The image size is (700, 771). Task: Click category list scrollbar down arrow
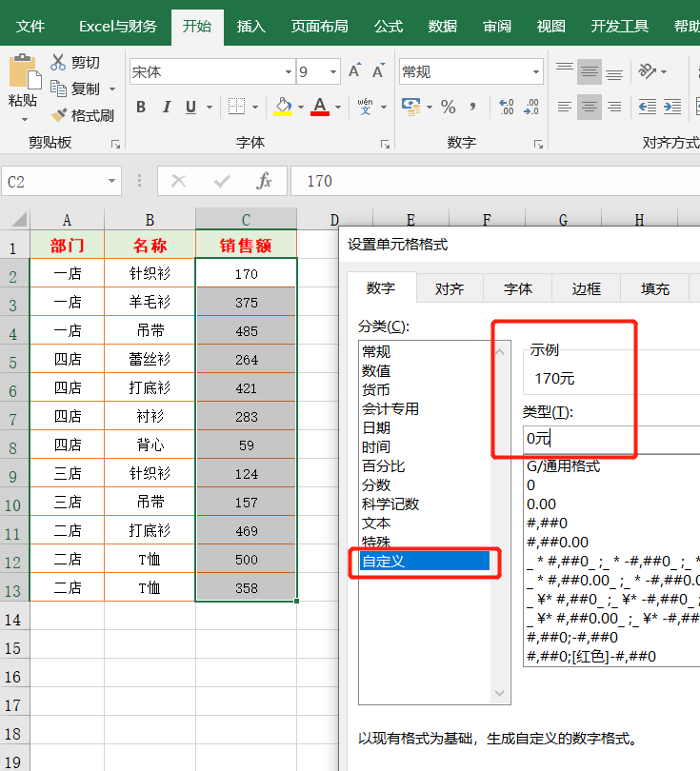[500, 693]
